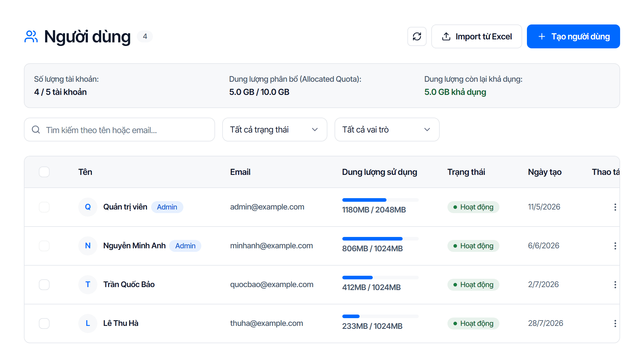
Task: Select the Trần Quốc Bảo row checkbox
Action: coord(44,285)
